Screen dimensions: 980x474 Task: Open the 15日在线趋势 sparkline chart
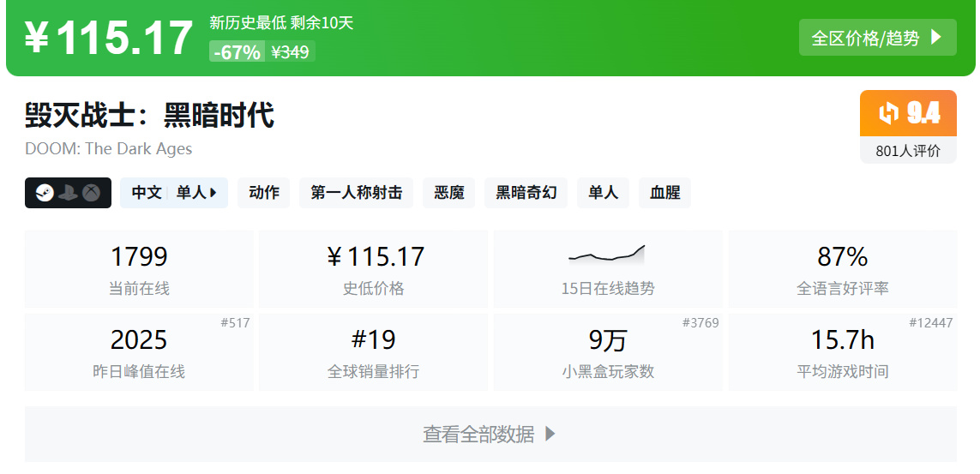[607, 255]
